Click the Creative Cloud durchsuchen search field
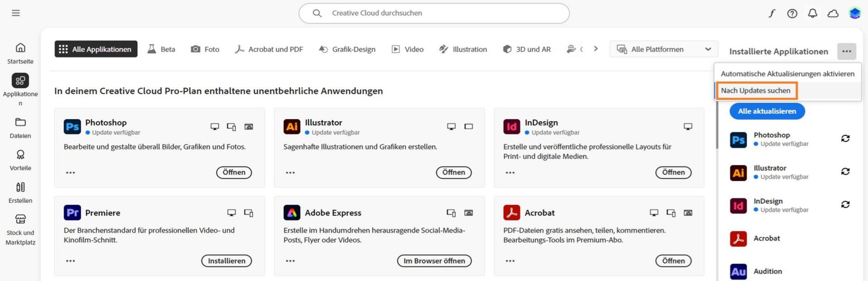 [434, 13]
